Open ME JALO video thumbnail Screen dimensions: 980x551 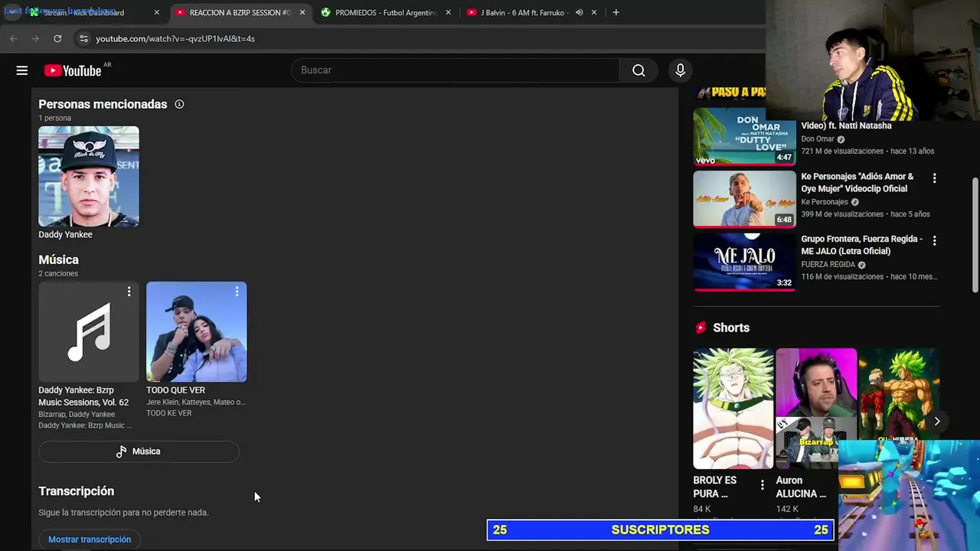744,262
